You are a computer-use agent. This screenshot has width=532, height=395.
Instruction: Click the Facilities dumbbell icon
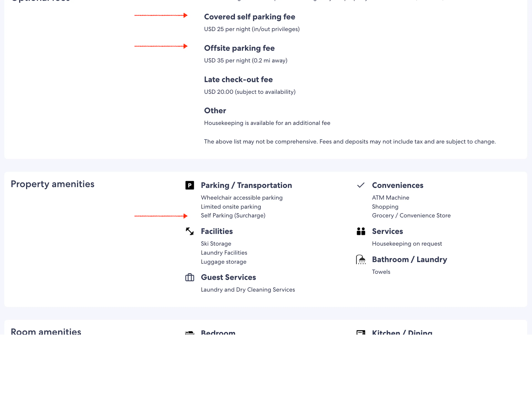click(x=190, y=231)
